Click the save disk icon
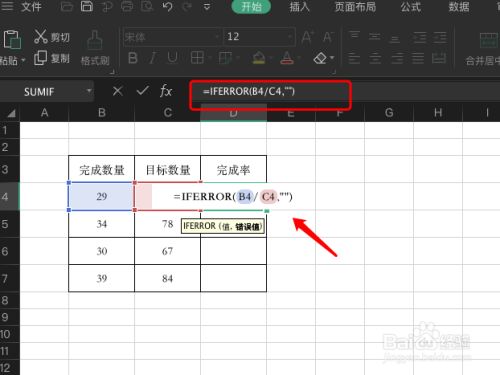The image size is (500, 375). coord(87,6)
